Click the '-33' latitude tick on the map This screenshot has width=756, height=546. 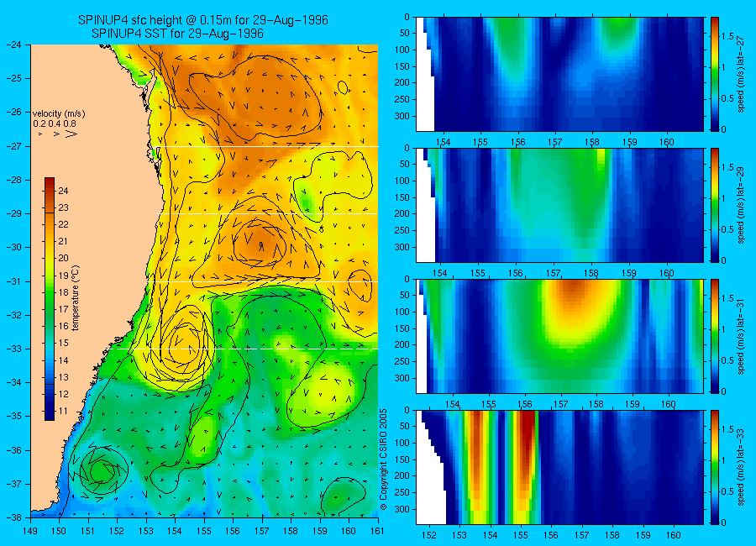pyautogui.click(x=13, y=349)
